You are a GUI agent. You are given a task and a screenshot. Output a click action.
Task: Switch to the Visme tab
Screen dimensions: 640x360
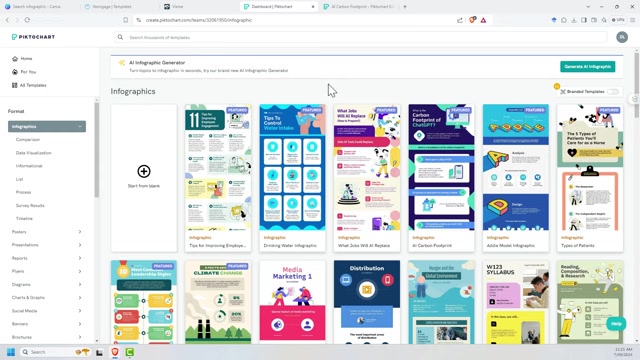click(178, 7)
